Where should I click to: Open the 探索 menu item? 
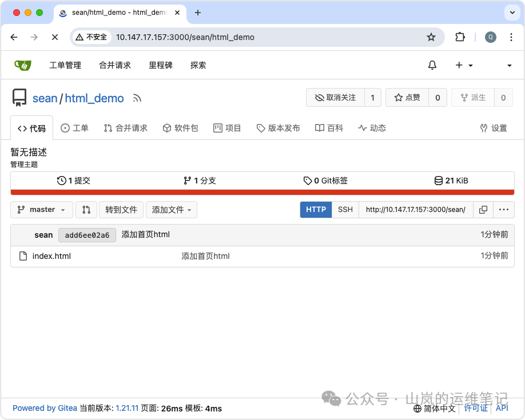(x=198, y=65)
